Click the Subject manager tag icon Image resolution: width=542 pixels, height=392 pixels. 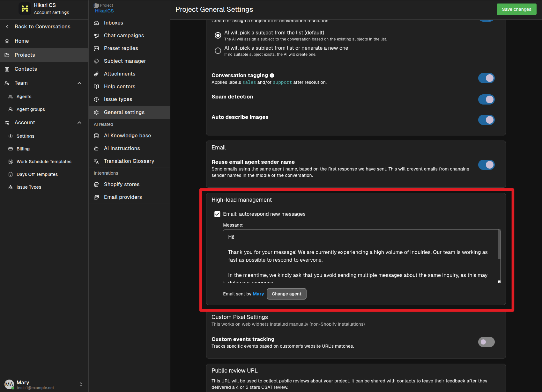96,61
